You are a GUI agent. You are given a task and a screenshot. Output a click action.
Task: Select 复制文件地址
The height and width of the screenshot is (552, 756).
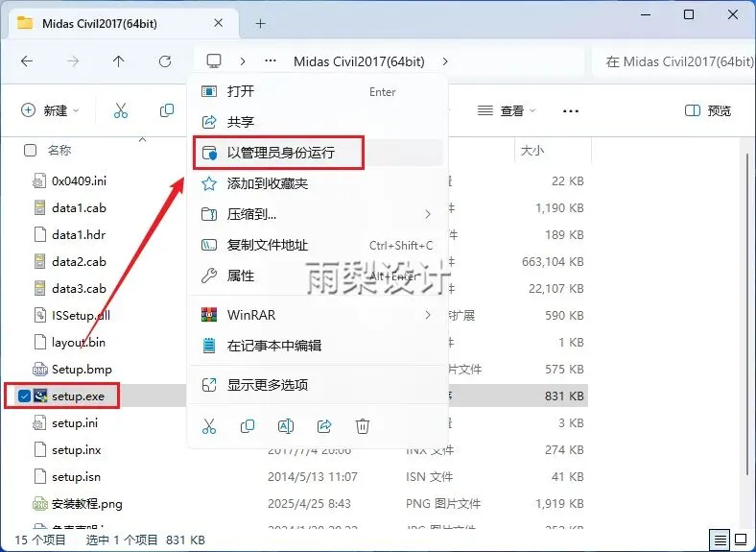(x=318, y=245)
